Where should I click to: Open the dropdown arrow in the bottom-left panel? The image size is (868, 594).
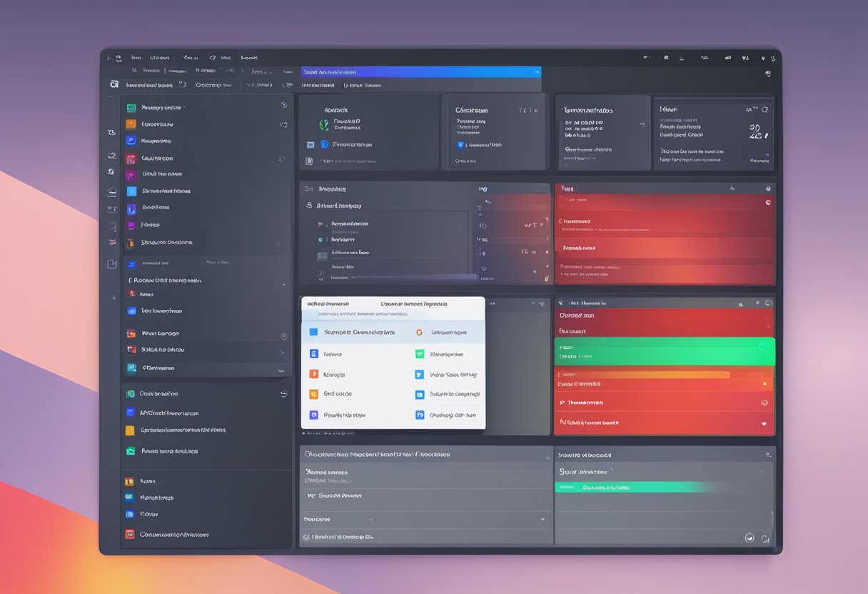pos(370,519)
